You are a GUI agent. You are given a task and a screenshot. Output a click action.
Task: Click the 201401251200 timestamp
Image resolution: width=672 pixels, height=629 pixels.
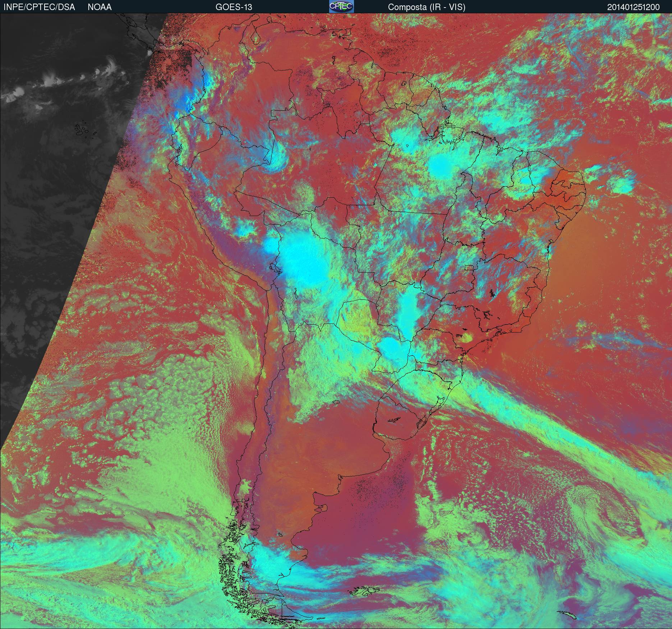[634, 7]
